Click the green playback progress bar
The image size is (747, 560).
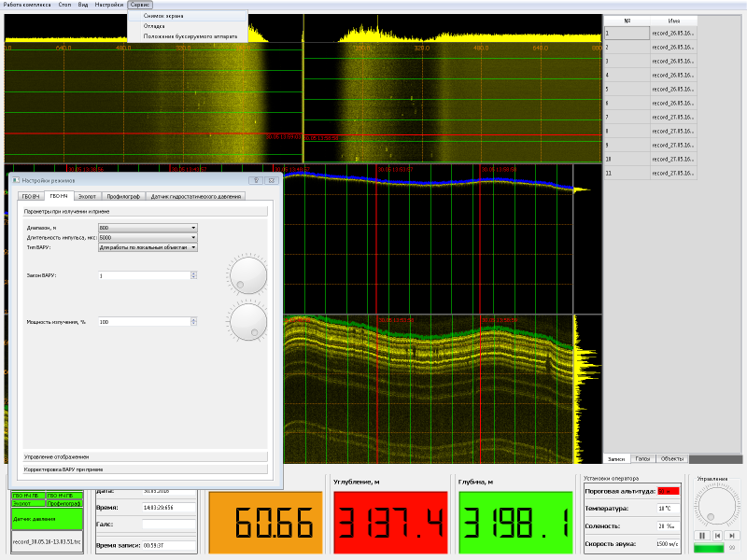(x=709, y=548)
